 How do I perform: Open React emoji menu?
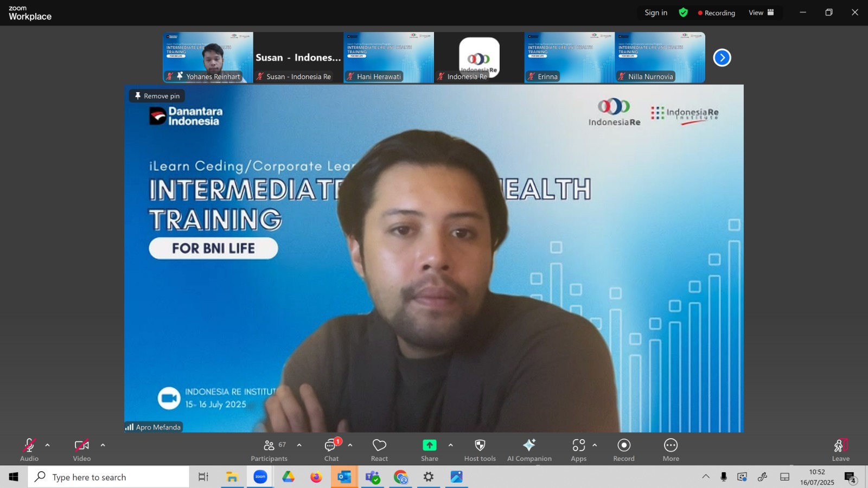(x=379, y=450)
